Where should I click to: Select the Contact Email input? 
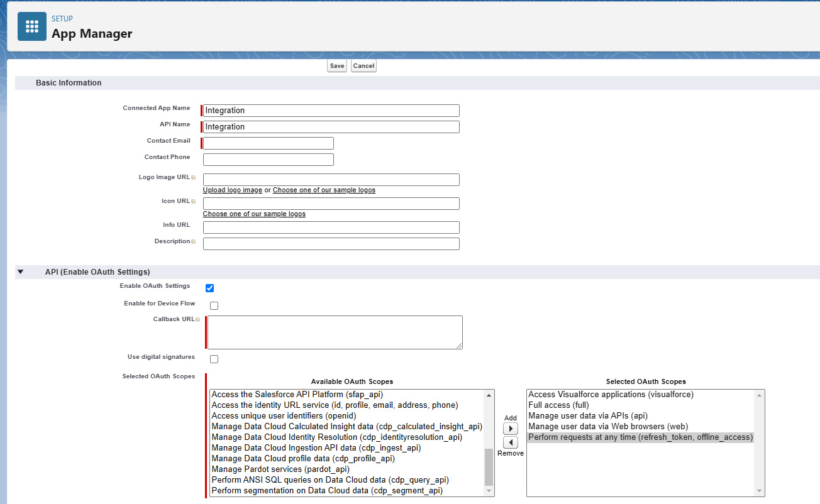pos(269,143)
